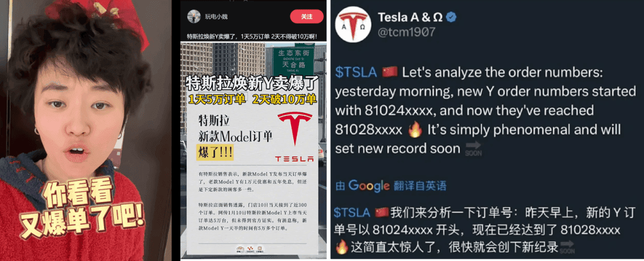644x261 pixels.
Task: Click the 翻译自英语 translation note
Action: (x=419, y=186)
